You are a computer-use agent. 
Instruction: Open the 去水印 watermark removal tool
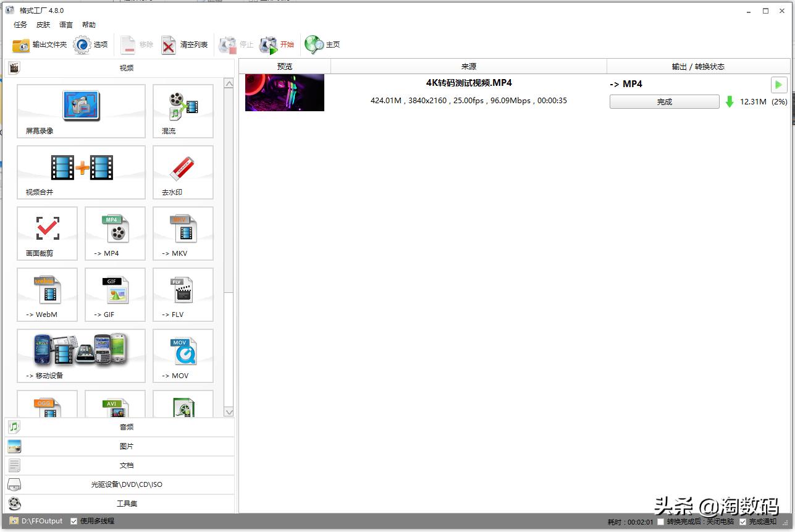click(182, 172)
